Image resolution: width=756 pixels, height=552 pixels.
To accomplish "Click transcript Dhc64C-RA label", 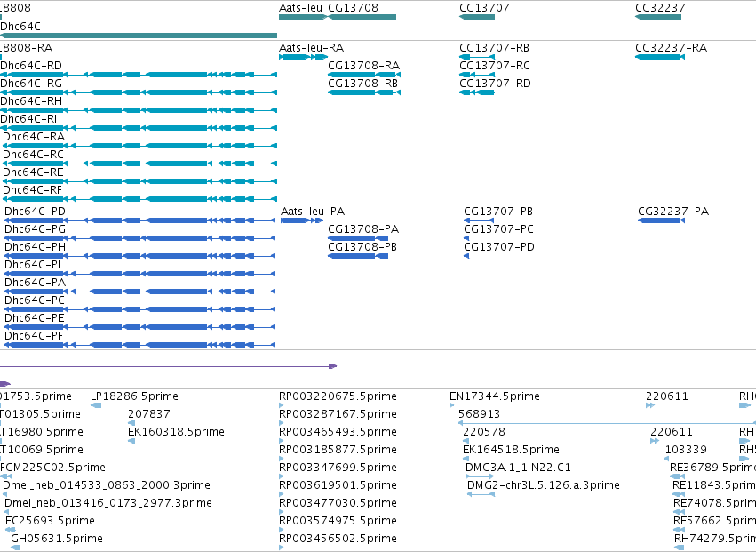I will [x=34, y=137].
